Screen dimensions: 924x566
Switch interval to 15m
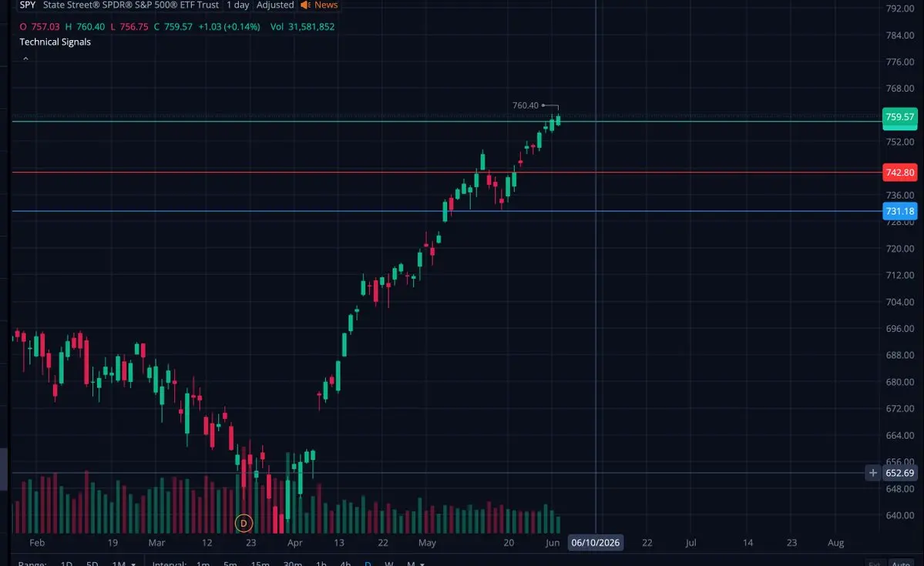[x=260, y=563]
